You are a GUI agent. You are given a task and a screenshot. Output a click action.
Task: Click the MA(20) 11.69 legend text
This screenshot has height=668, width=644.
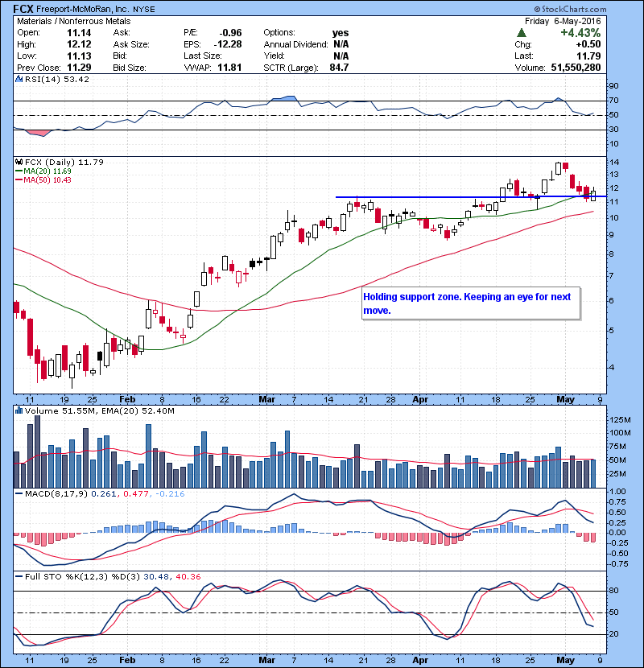pos(47,171)
